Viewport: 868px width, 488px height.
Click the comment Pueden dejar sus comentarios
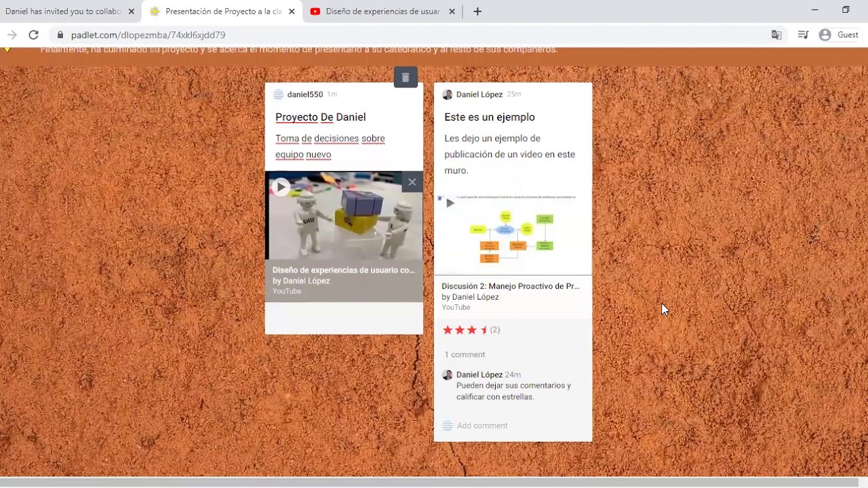514,391
